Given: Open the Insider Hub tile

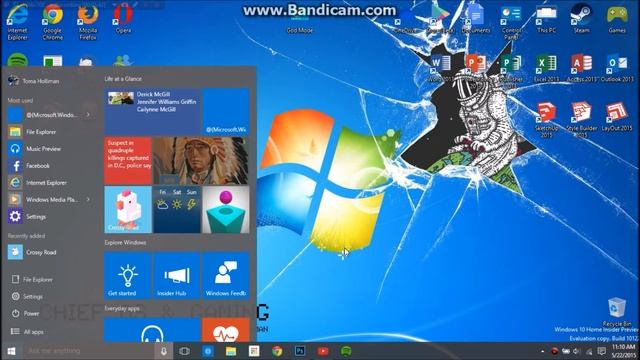Looking at the screenshot, I should (x=177, y=276).
